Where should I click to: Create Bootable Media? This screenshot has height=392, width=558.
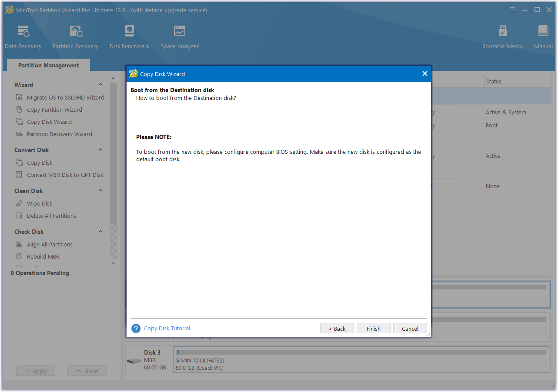tap(502, 37)
